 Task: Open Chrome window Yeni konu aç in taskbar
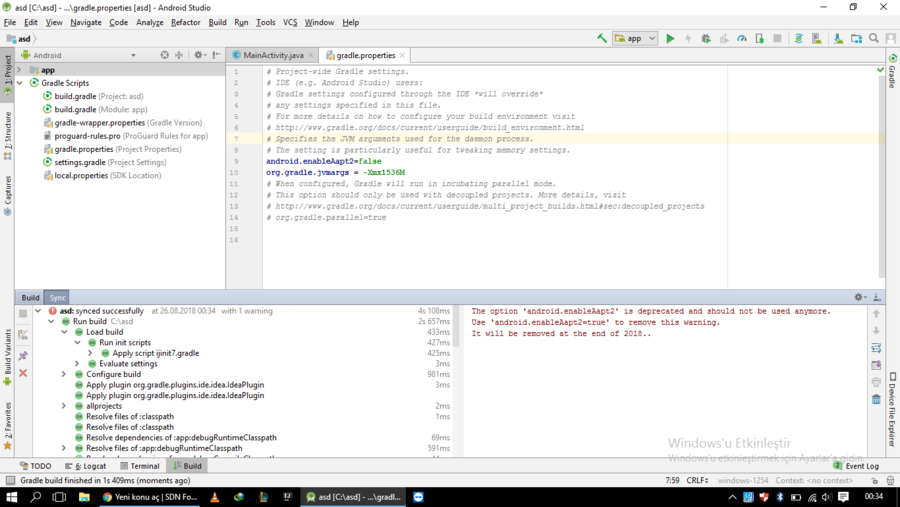click(x=150, y=497)
